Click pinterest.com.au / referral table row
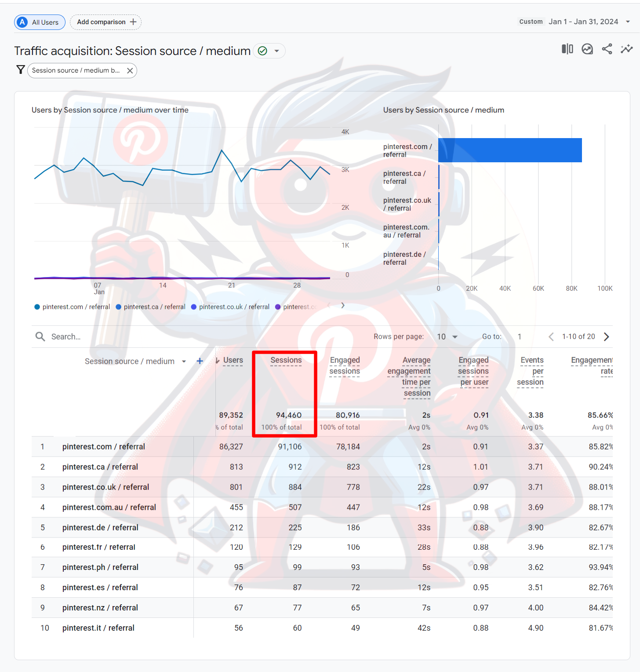Viewport: 640px width, 672px height. (x=322, y=508)
